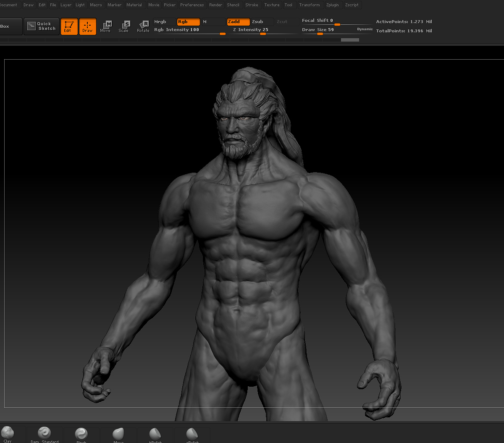Activate the Scale transform mode
The image size is (504, 443).
point(124,26)
